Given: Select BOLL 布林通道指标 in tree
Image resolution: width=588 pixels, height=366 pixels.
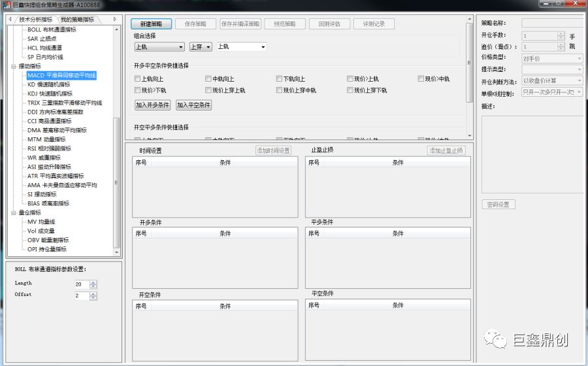Looking at the screenshot, I should [52, 29].
